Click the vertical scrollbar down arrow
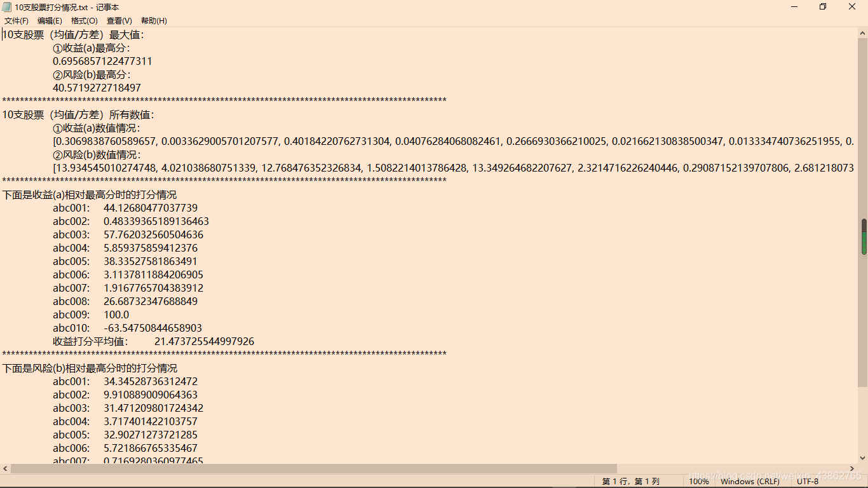Image resolution: width=868 pixels, height=488 pixels. pos(863,457)
